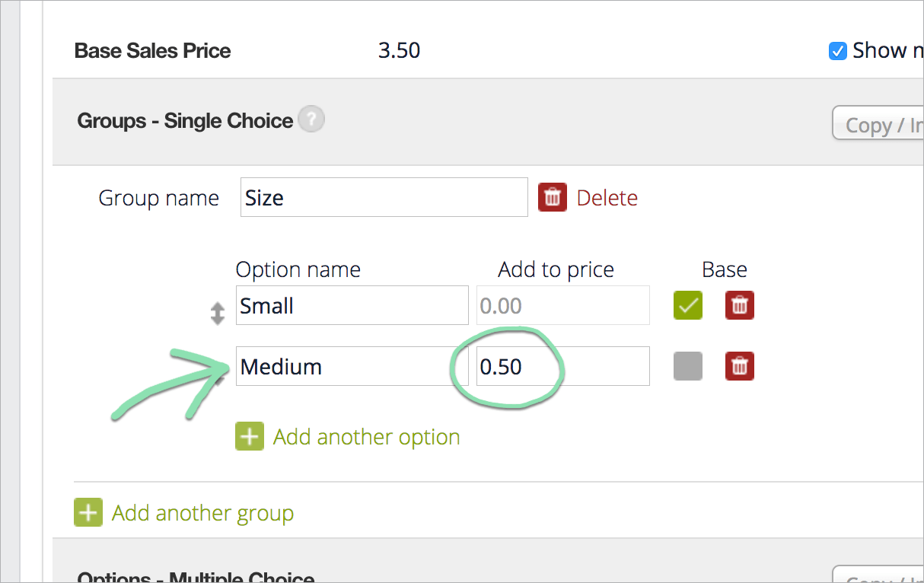Uncheck the green Base checkbox for Small
The image size is (924, 583).
pos(688,306)
